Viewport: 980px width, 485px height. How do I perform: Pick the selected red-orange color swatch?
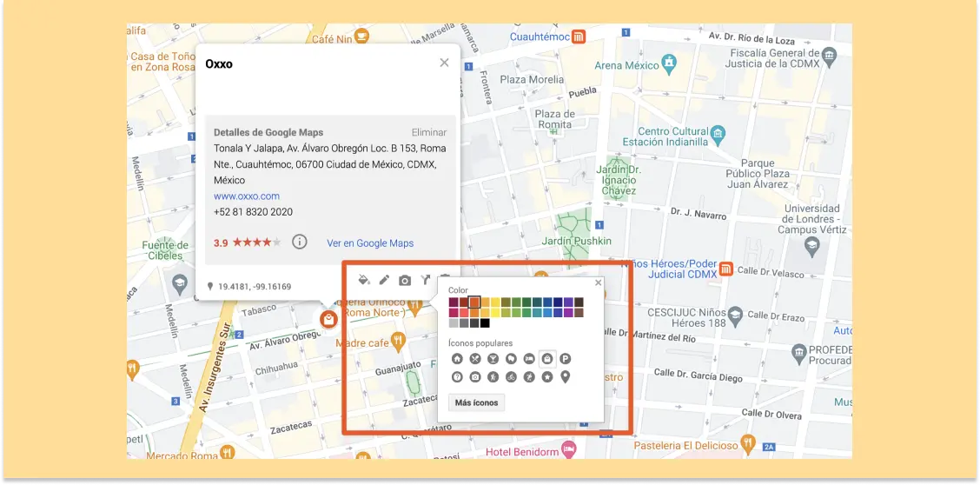(x=474, y=302)
